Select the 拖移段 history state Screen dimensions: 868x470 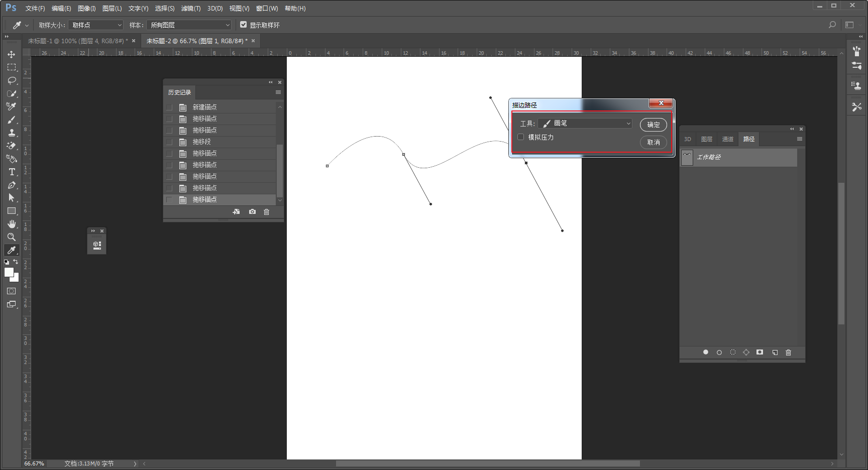[220, 142]
